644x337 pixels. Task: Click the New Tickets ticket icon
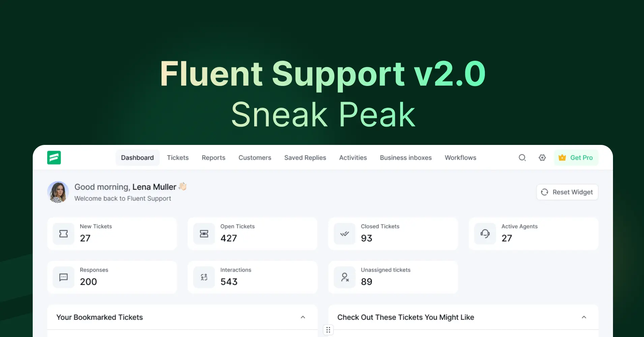click(63, 234)
